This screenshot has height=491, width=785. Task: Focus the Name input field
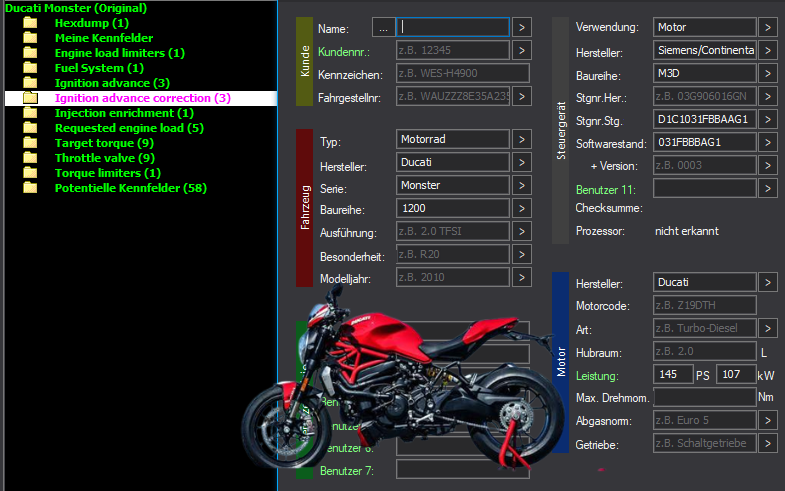(453, 28)
